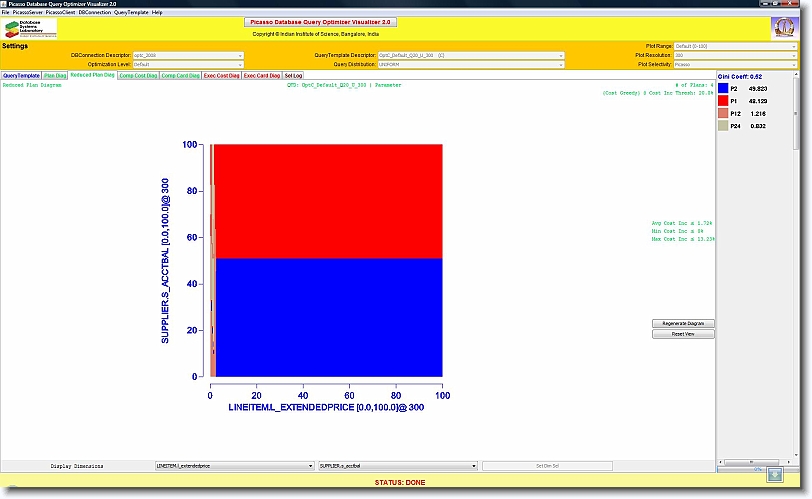Expand the LINEITEM.l_extendedprice dimension dropdown
Image resolution: width=812 pixels, height=499 pixels.
point(234,466)
